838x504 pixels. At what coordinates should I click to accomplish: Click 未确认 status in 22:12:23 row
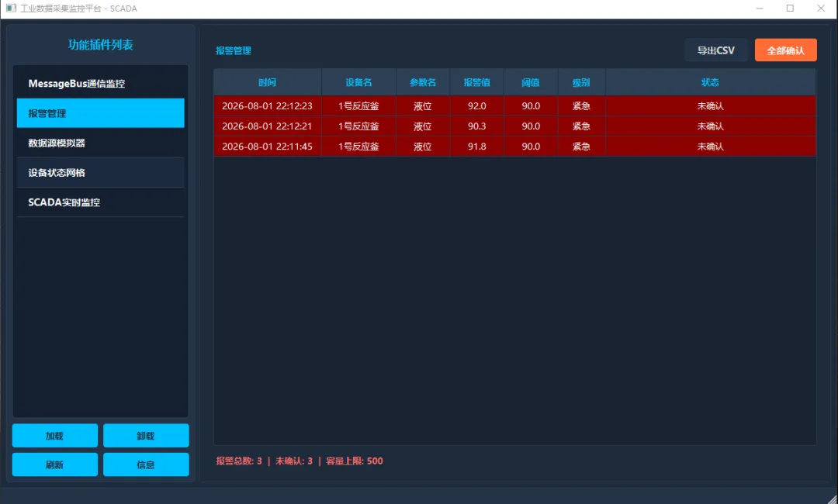coord(710,105)
